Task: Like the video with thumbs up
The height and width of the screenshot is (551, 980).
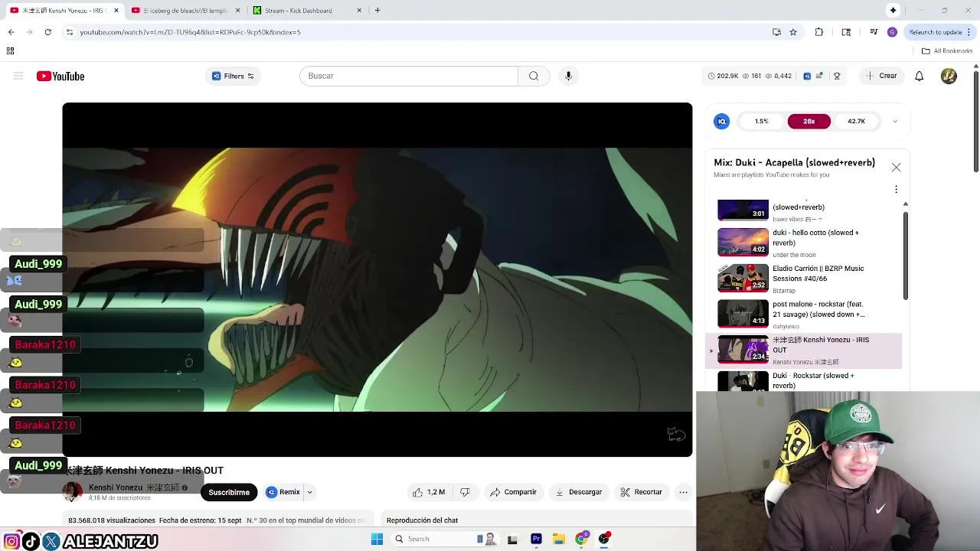Action: 429,492
